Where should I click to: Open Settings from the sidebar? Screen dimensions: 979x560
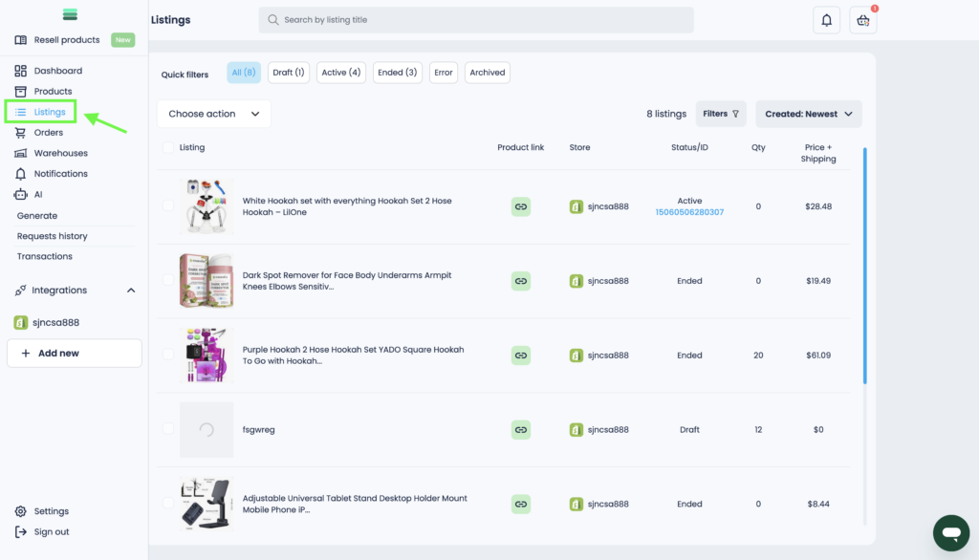51,511
